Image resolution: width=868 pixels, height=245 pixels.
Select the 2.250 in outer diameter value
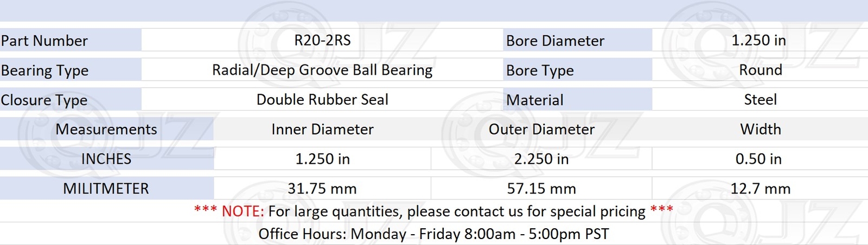pyautogui.click(x=541, y=159)
